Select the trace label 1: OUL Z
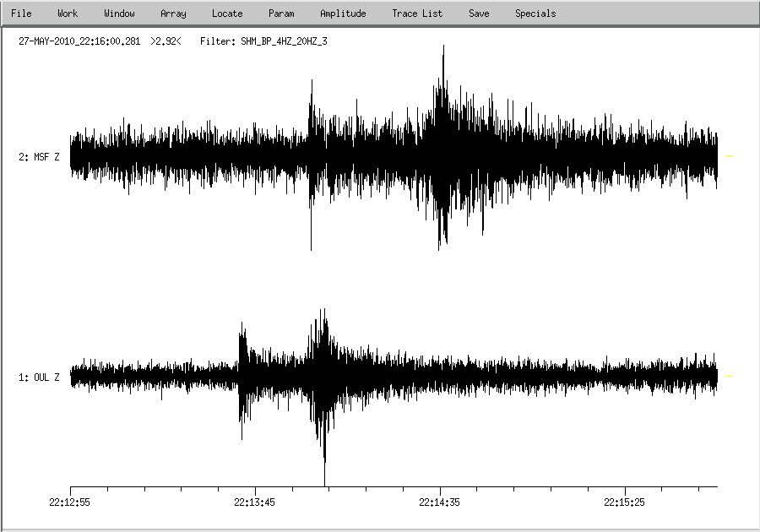Viewport: 760px width, 532px height. [x=39, y=377]
